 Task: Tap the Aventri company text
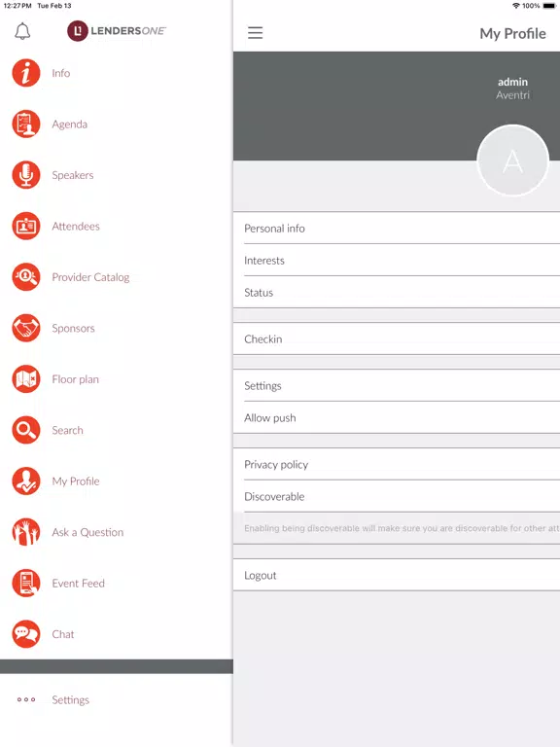(x=512, y=94)
